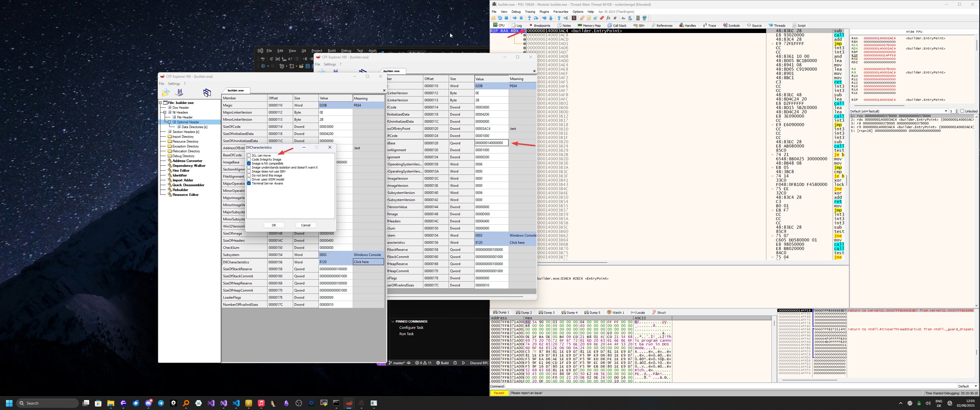The height and width of the screenshot is (410, 980).
Task: Switch to the Dump 2 tab
Action: pyautogui.click(x=524, y=313)
